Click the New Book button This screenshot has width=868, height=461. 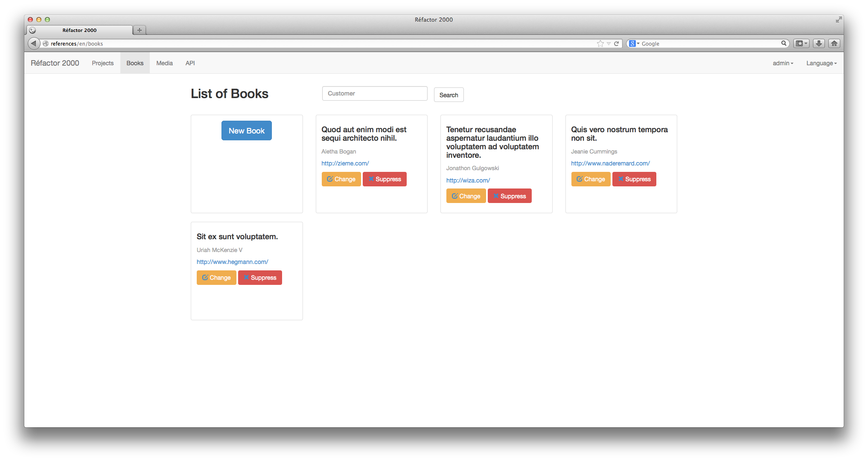tap(247, 130)
